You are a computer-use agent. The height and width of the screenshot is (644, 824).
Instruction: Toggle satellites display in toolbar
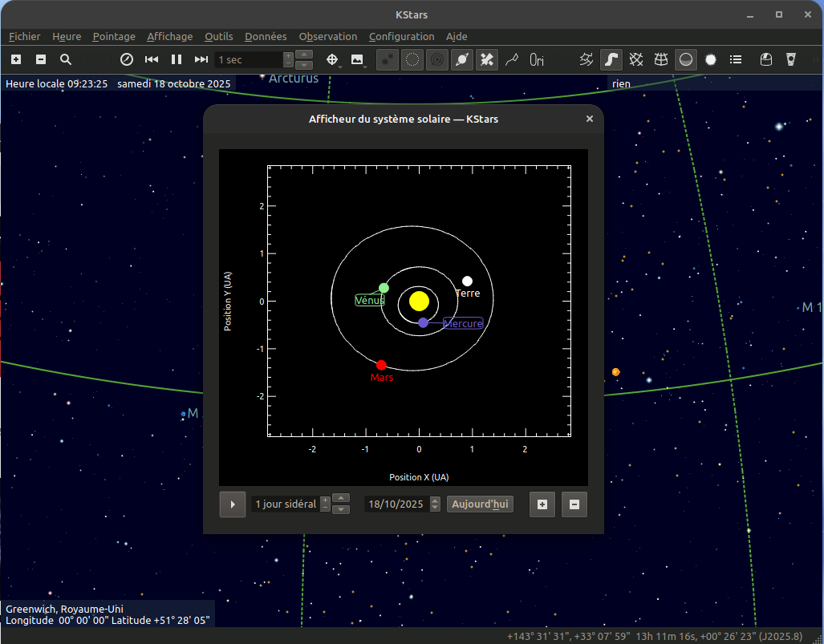click(x=487, y=59)
